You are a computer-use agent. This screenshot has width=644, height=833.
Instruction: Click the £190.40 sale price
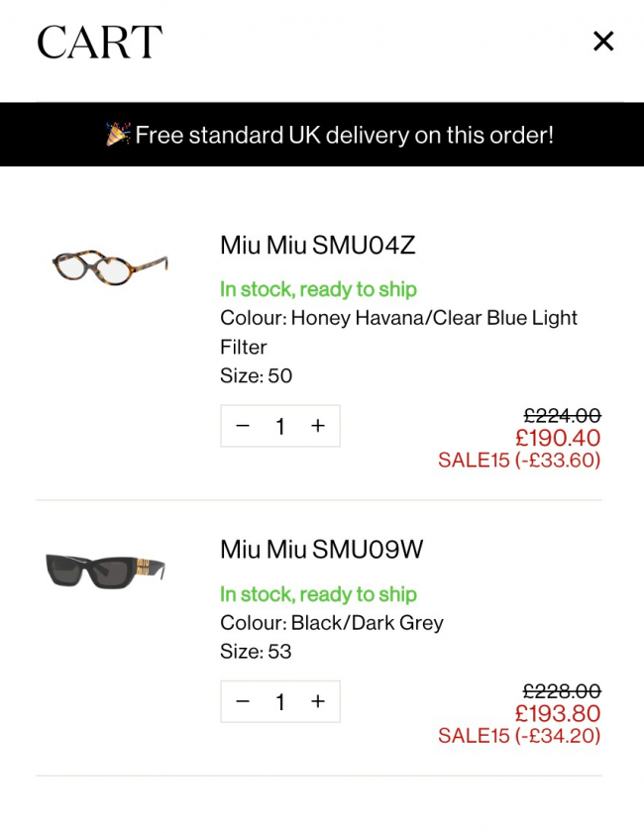(557, 438)
